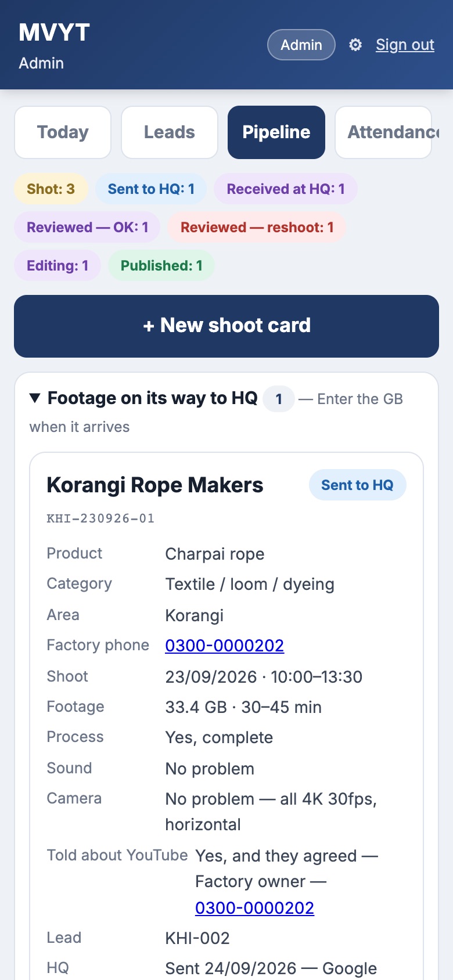This screenshot has height=980, width=453.
Task: Click card ID KHI-230926-01
Action: pyautogui.click(x=100, y=518)
